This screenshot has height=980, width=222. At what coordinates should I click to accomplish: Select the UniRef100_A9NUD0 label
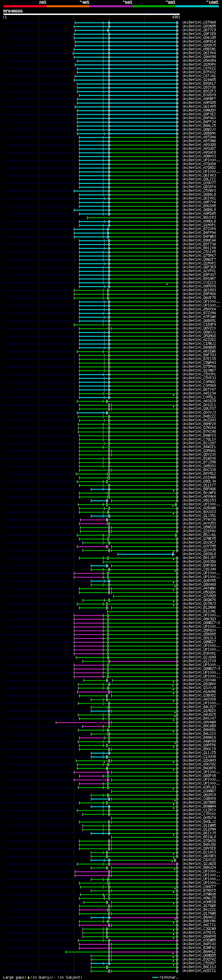(x=199, y=110)
